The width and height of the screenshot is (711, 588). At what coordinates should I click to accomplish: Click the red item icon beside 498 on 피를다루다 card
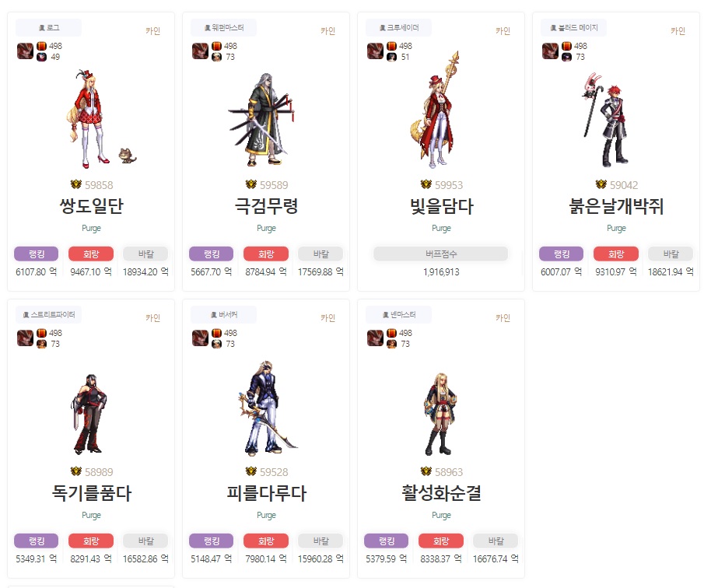pos(217,333)
